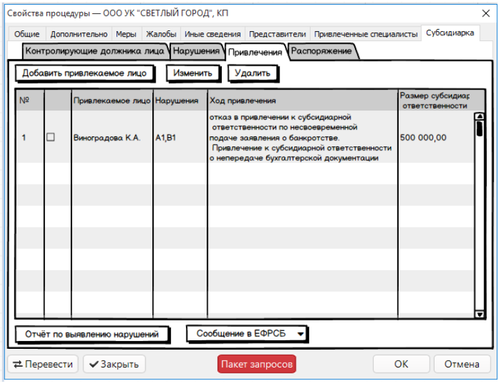The height and width of the screenshot is (382, 500).
Task: Go to Жалобы tab
Action: tap(161, 34)
